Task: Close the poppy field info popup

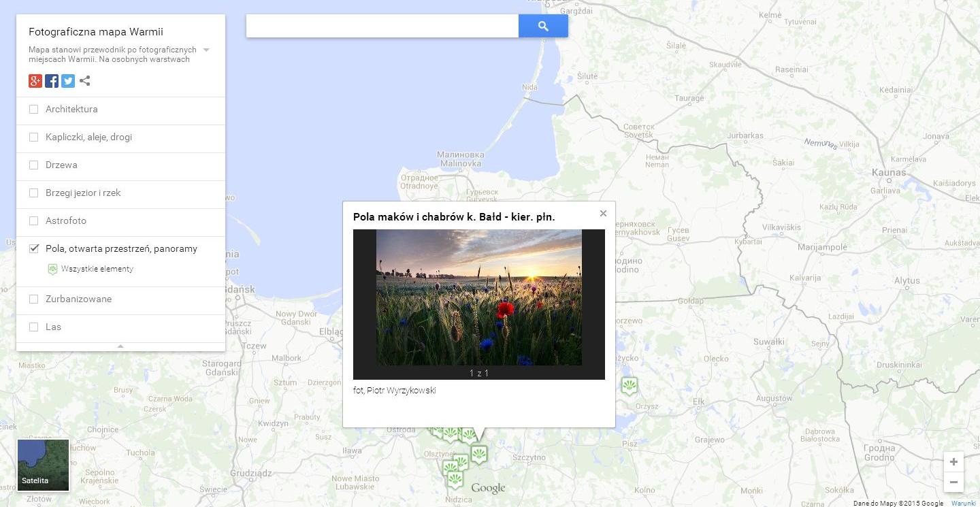Action: (x=603, y=213)
